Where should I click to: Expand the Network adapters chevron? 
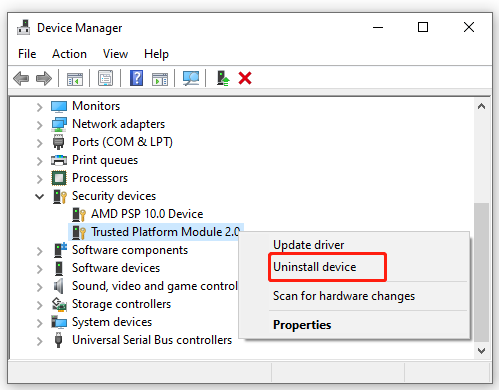tap(39, 125)
